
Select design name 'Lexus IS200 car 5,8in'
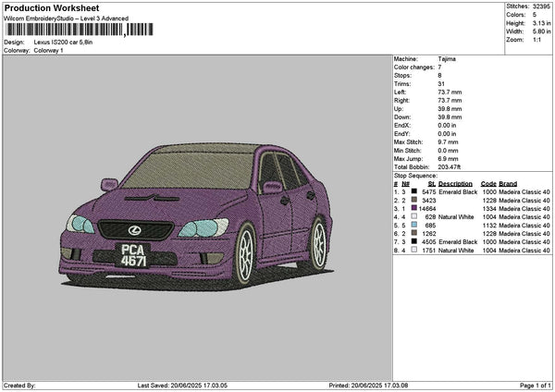(63, 43)
